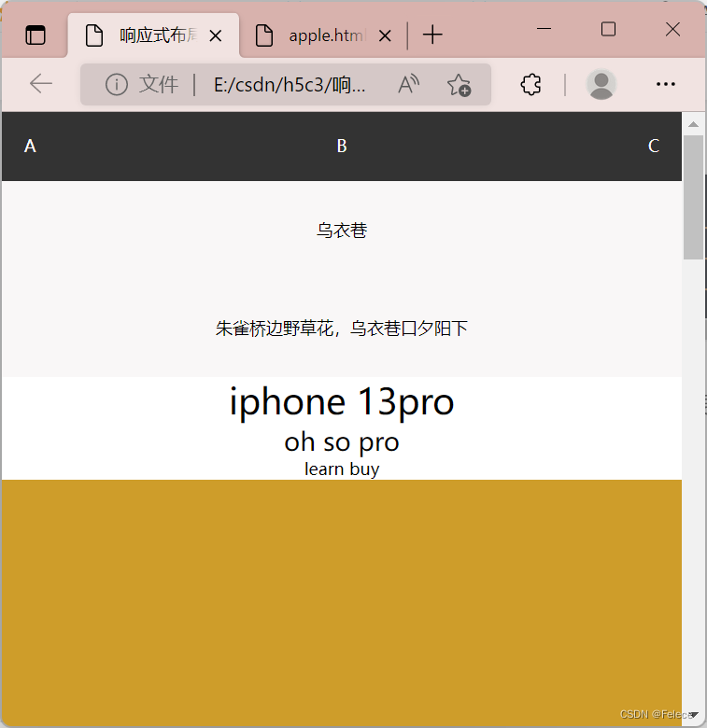Open a new tab with plus icon
The image size is (707, 728).
tap(432, 35)
